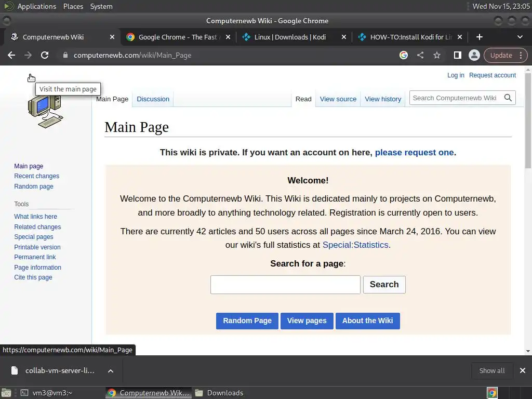The width and height of the screenshot is (532, 399).
Task: Click the Update button in Chrome toolbar
Action: point(501,55)
